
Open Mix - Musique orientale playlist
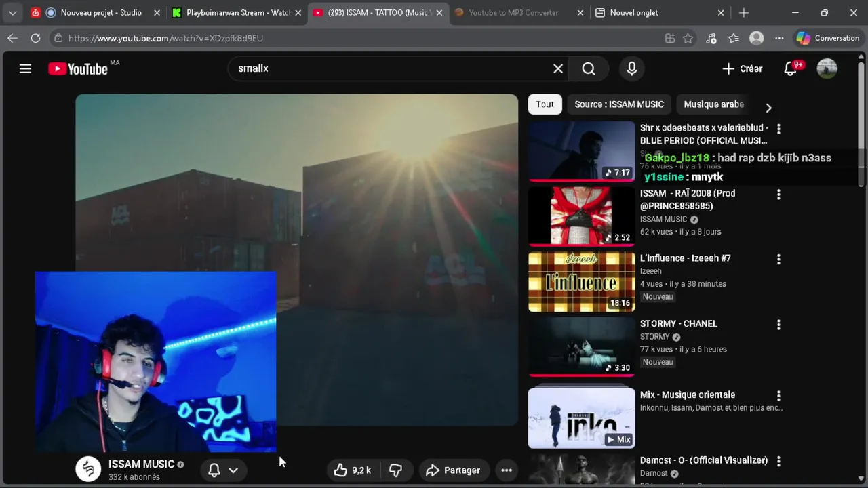click(582, 418)
